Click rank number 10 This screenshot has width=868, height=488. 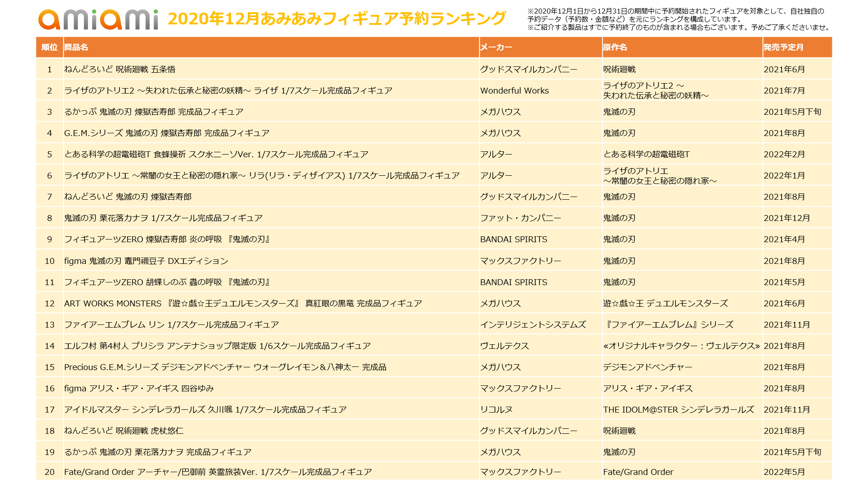coord(50,261)
